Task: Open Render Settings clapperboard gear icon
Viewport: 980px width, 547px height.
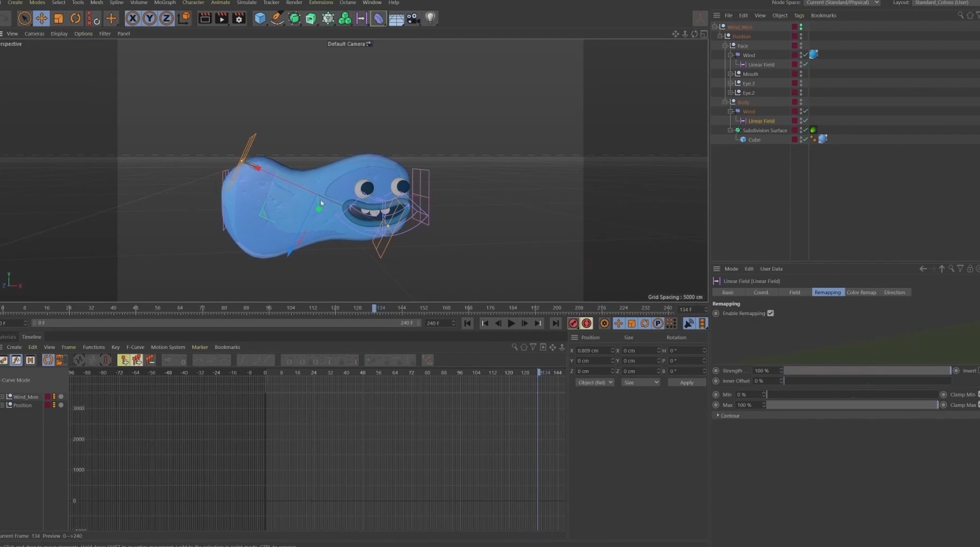Action: (239, 18)
